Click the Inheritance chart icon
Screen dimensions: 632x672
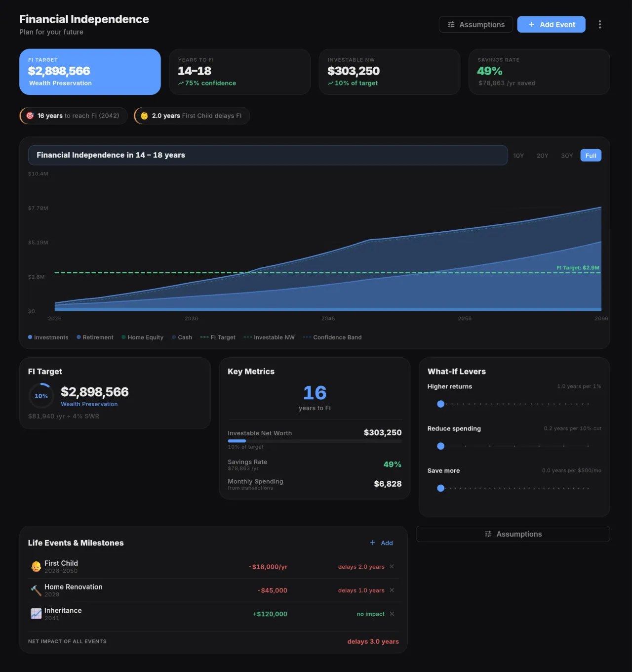(x=36, y=614)
